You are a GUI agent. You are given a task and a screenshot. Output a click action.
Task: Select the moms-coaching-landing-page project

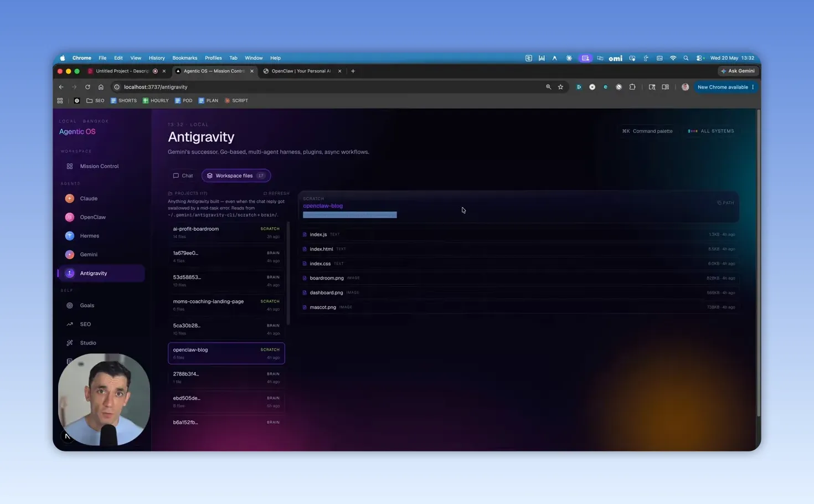point(226,305)
